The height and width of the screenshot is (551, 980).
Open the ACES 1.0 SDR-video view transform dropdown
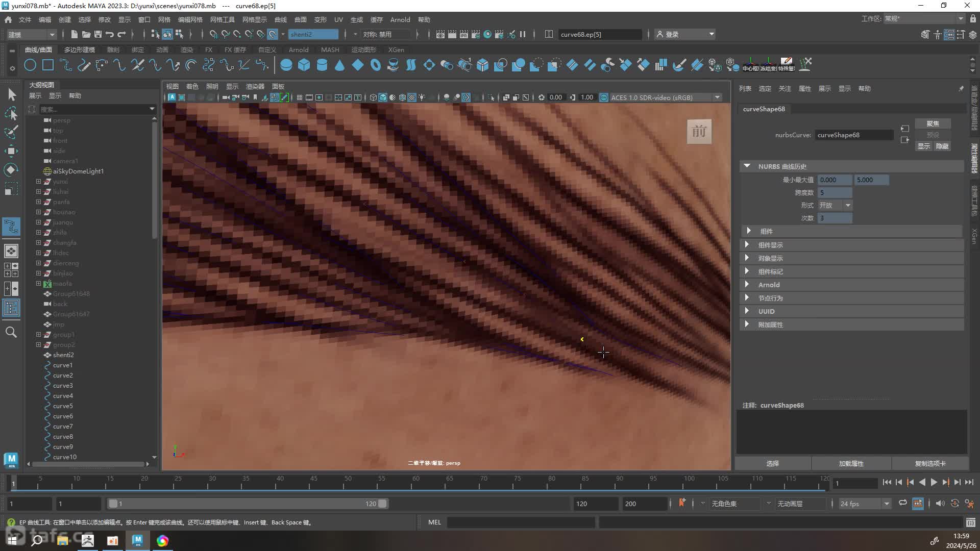666,97
